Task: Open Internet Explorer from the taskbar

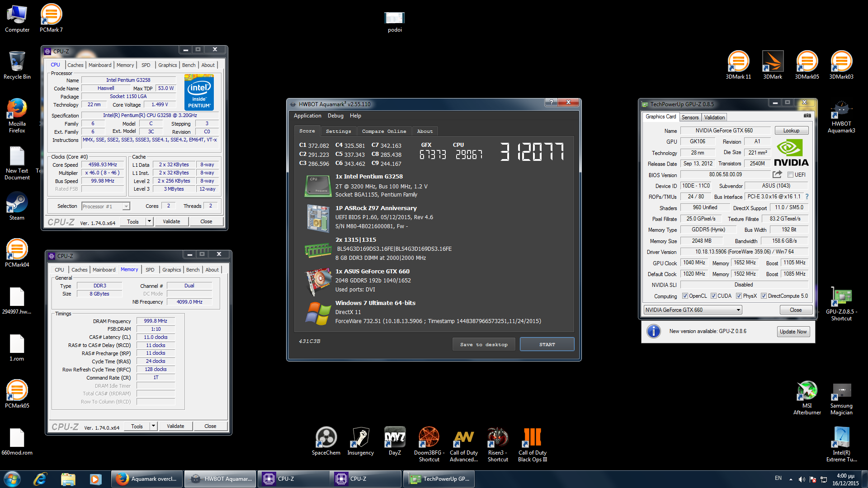Action: tap(40, 479)
